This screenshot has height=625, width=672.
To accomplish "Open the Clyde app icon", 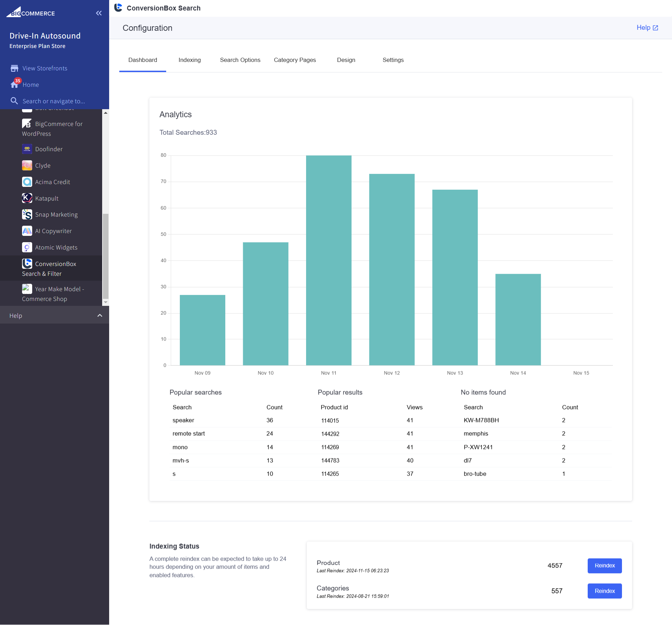I will pos(27,166).
